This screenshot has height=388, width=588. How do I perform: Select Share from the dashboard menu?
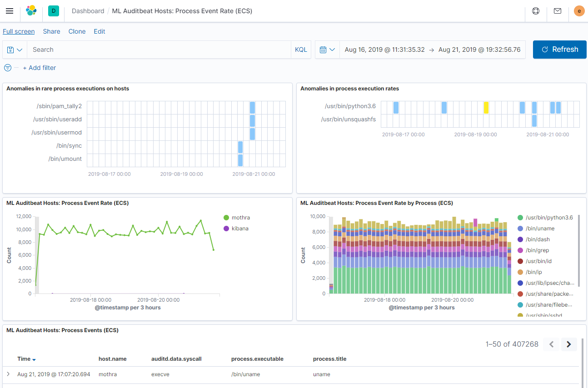[51, 31]
